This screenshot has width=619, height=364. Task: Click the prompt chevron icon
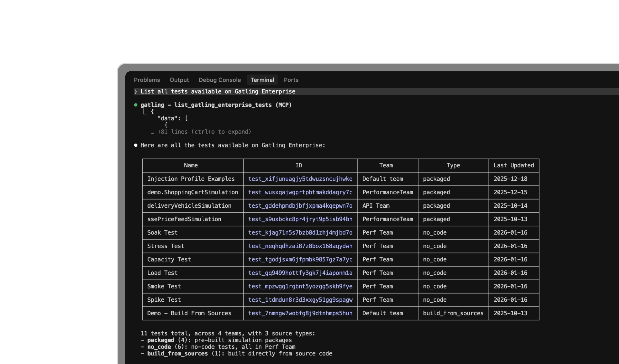click(x=136, y=92)
